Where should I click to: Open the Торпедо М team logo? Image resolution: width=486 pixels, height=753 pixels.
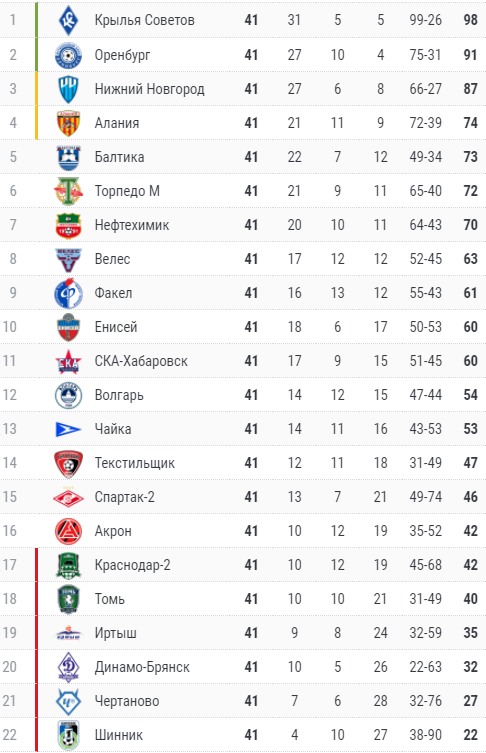(x=68, y=191)
